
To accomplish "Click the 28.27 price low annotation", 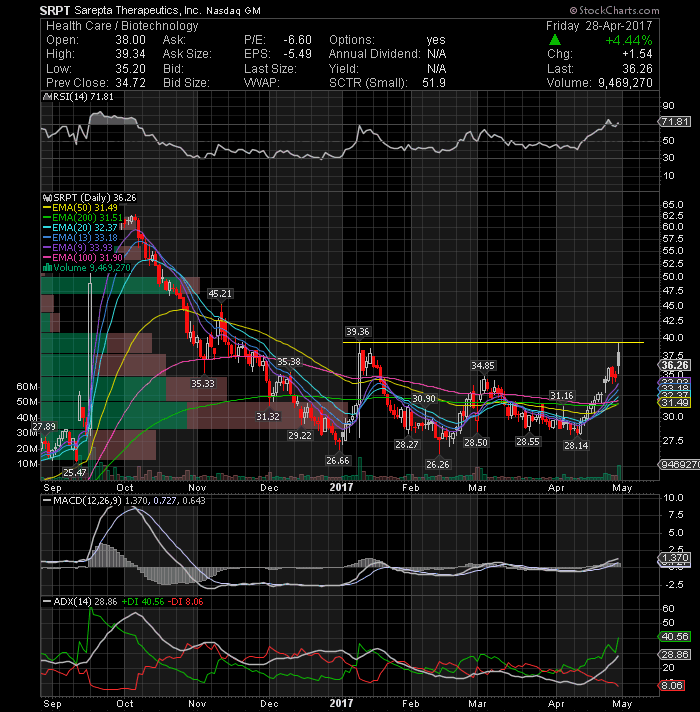I will click(407, 444).
